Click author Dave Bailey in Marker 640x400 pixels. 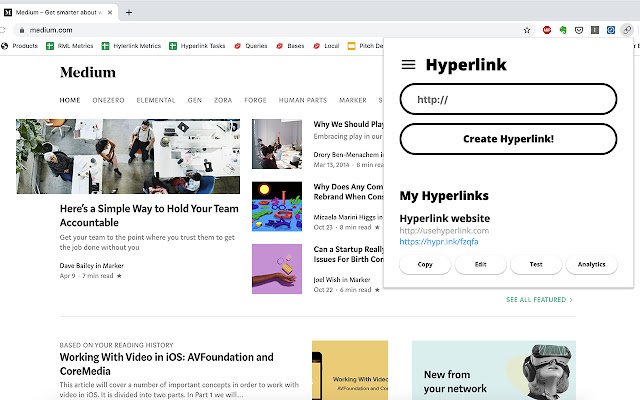point(91,265)
